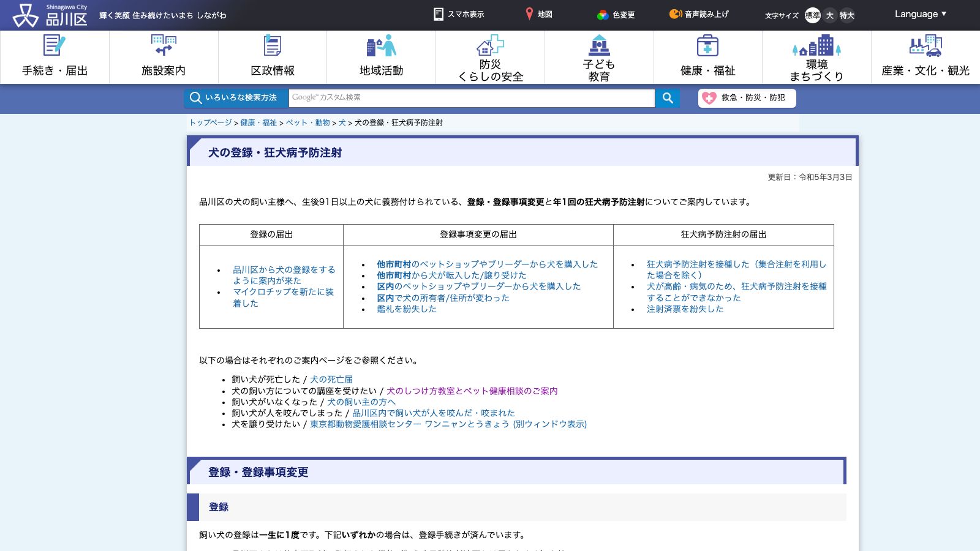Open 狂犬病予防注射を接種した link
Screen dimensions: 980x551
point(737,270)
